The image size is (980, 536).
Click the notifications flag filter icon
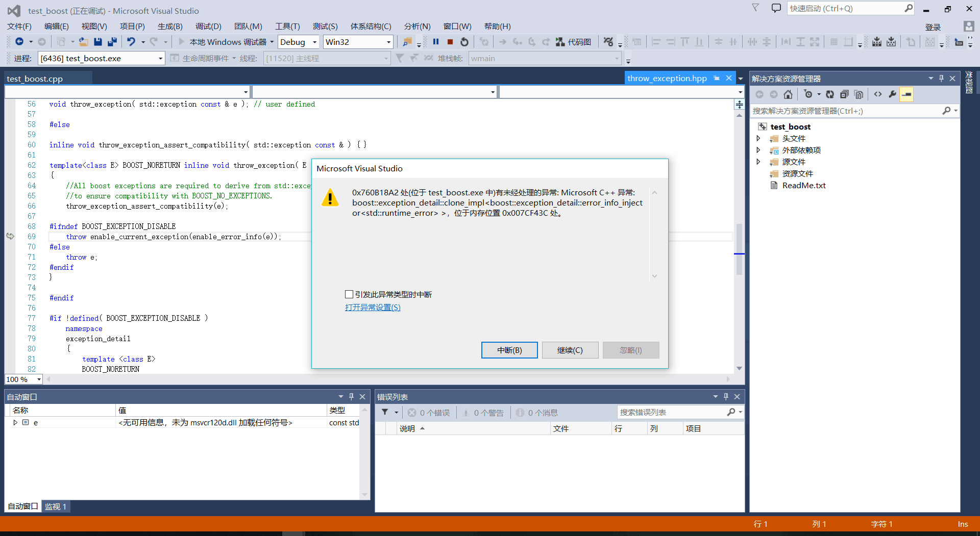[755, 8]
